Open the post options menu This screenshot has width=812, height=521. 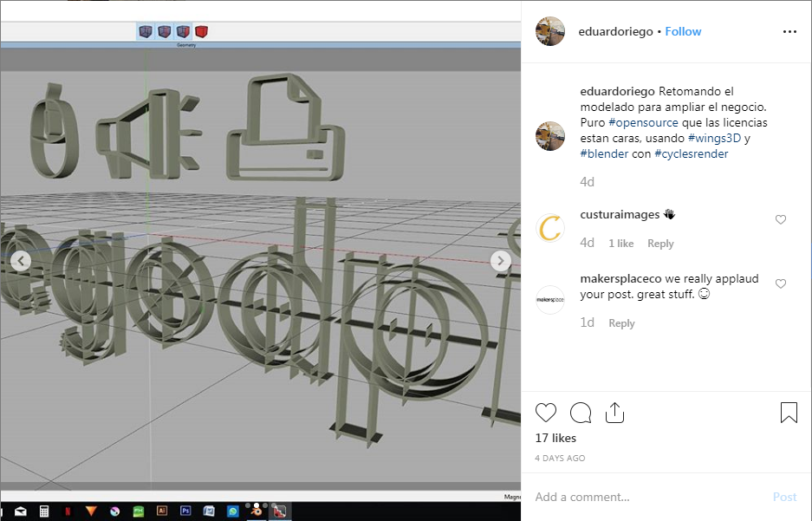[789, 31]
